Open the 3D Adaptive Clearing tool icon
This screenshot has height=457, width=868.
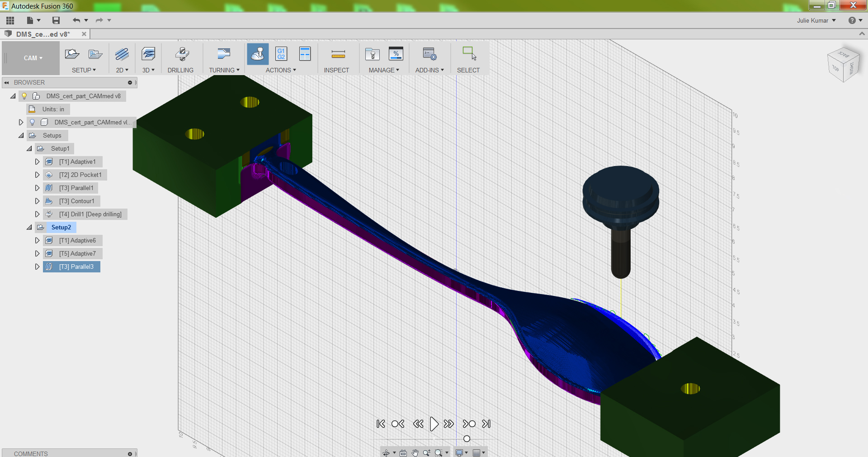(148, 54)
